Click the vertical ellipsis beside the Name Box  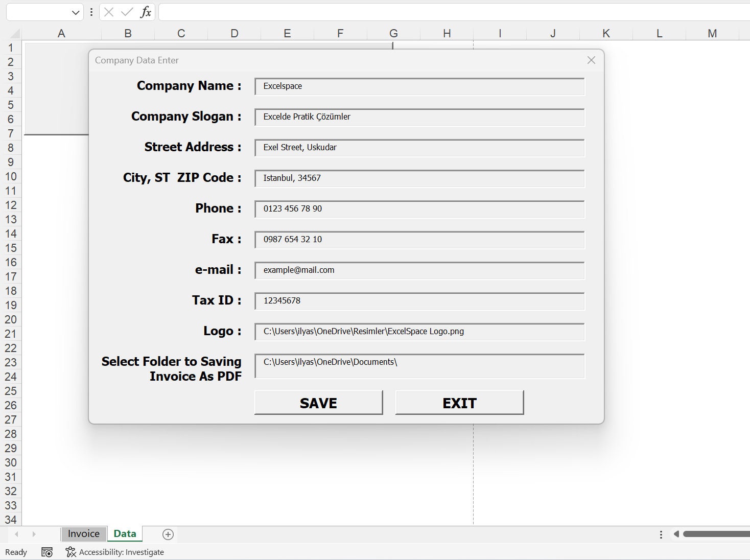pos(91,12)
